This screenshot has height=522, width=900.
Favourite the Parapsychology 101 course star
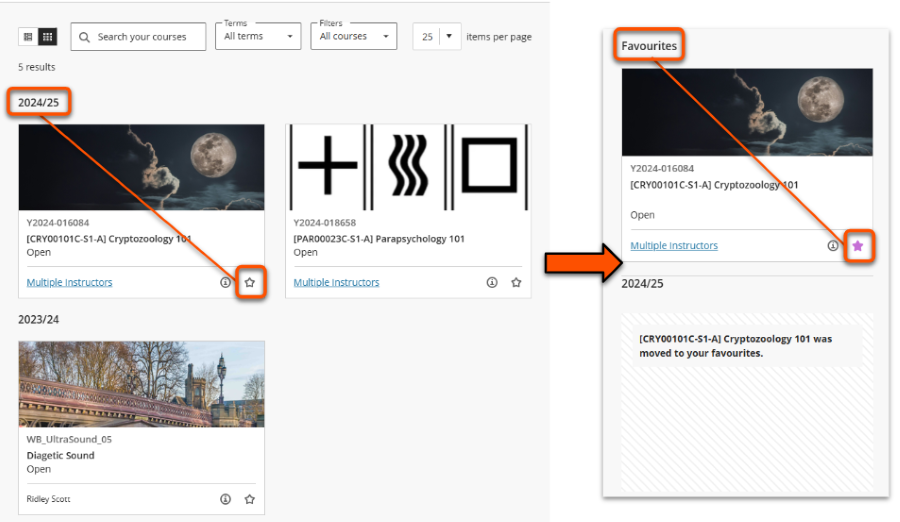pyautogui.click(x=516, y=283)
